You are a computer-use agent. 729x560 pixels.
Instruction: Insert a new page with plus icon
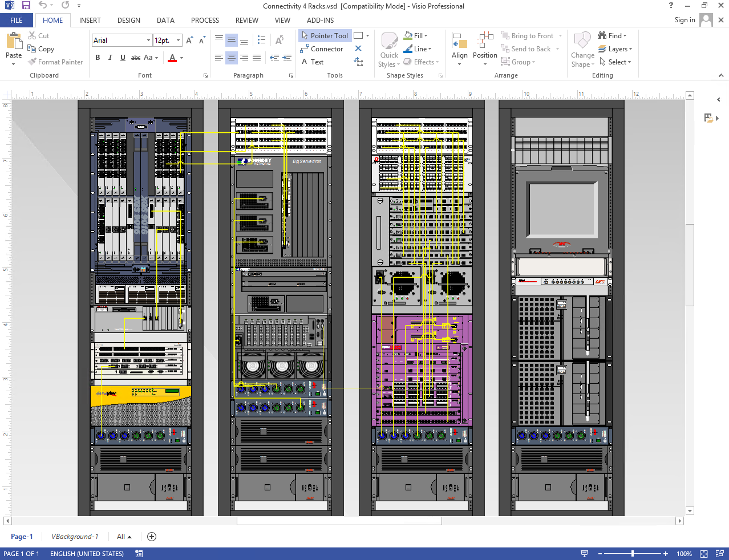point(152,537)
